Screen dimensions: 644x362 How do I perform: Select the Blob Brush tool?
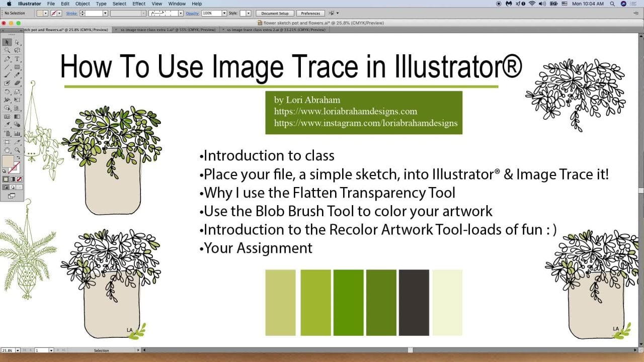[8, 82]
